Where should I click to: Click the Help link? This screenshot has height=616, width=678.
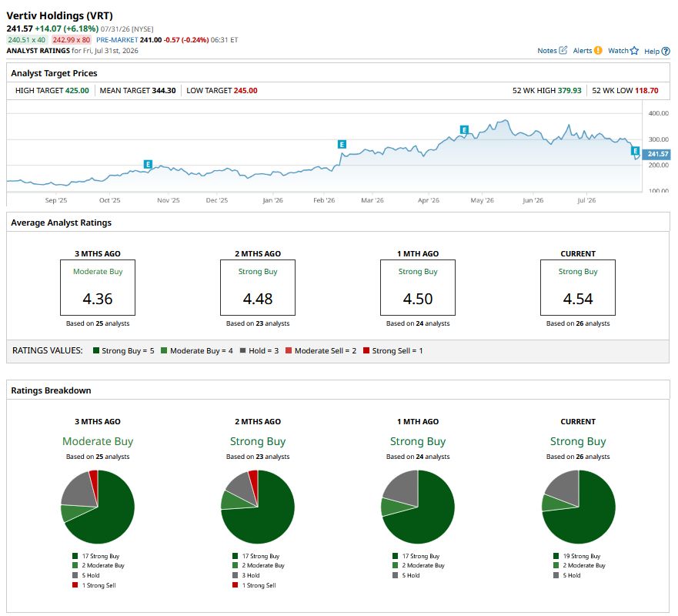pos(652,51)
